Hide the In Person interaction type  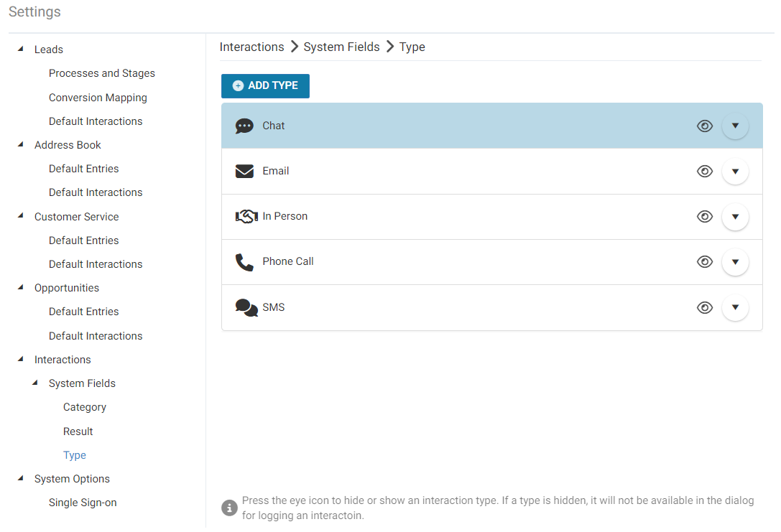pyautogui.click(x=704, y=217)
